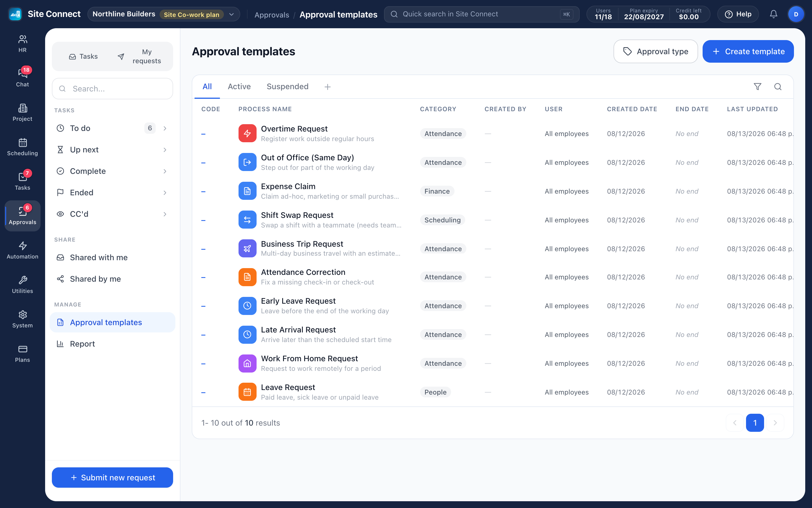
Task: Open Automation in left navigation
Action: pos(23,250)
